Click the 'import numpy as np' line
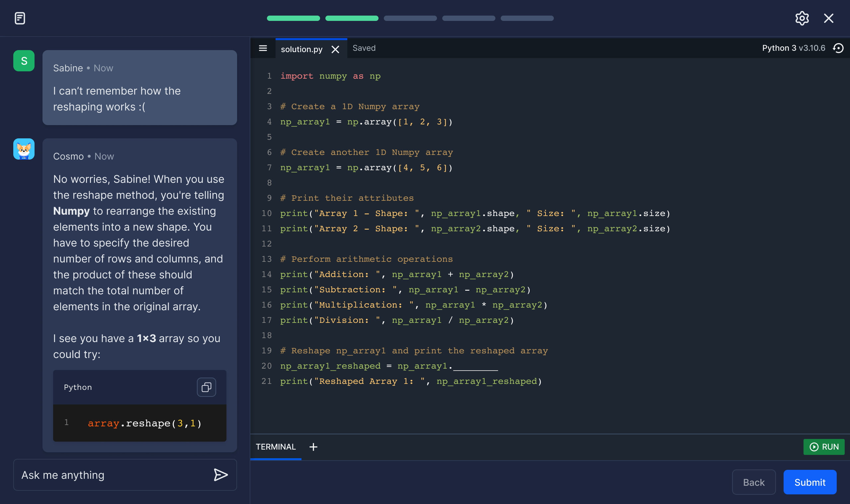Image resolution: width=850 pixels, height=504 pixels. click(x=330, y=76)
